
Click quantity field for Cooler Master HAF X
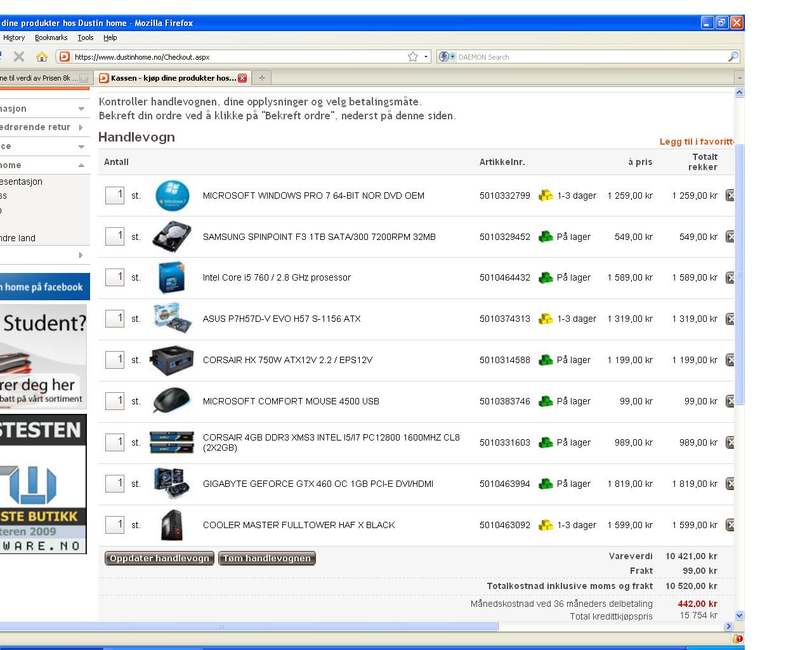115,524
